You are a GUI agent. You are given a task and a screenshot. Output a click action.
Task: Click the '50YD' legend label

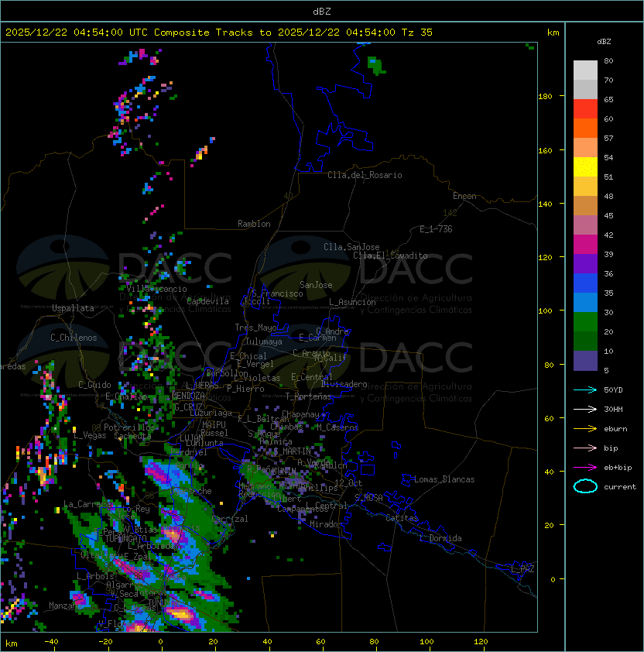[613, 389]
